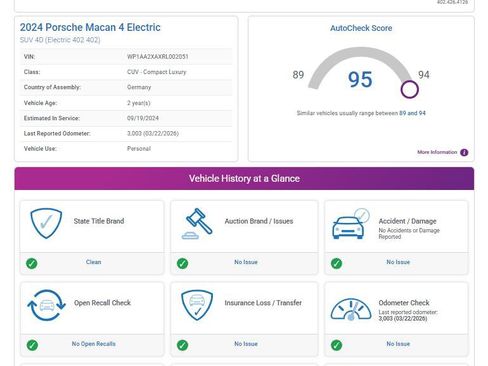Screen dimensions: 488x366
Task: Click the SUV 4D subtitle text
Action: [x=60, y=40]
